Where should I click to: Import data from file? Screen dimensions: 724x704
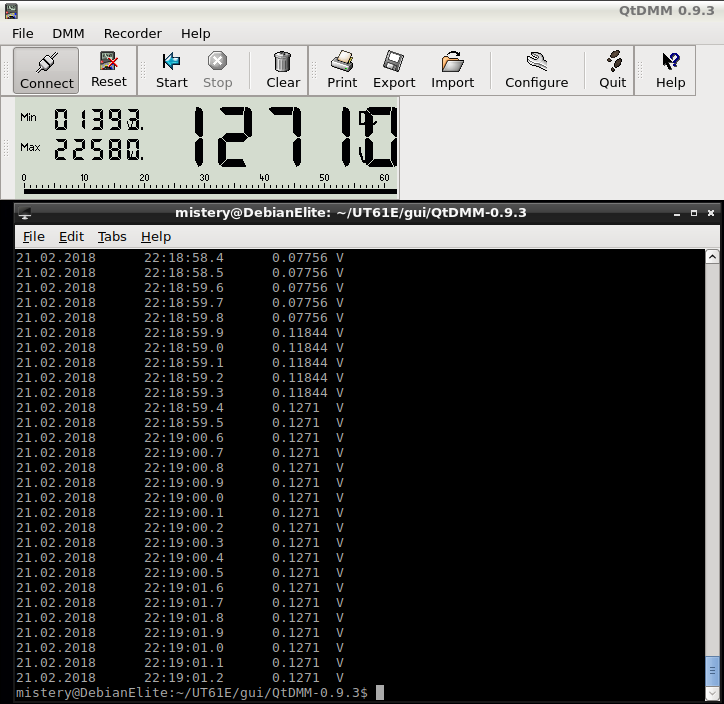(452, 70)
